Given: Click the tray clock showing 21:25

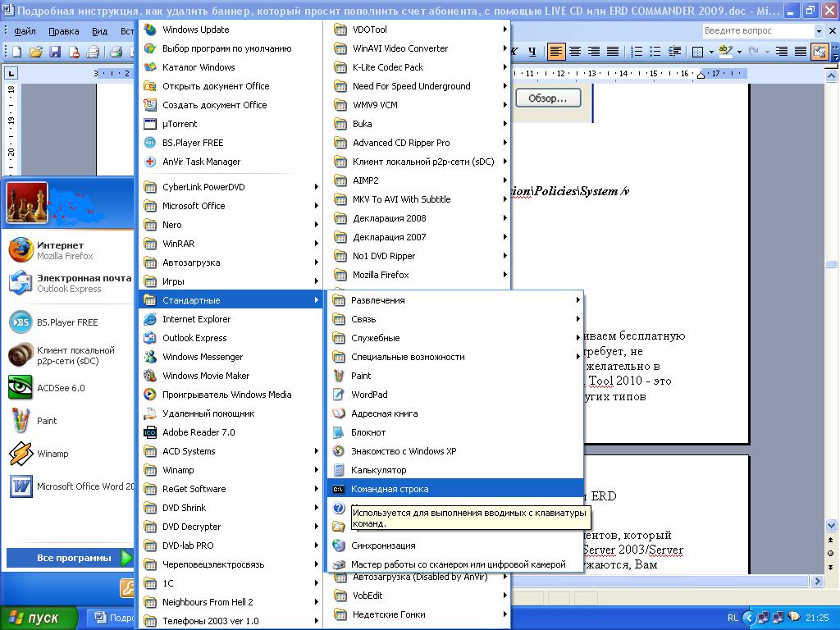Looking at the screenshot, I should pos(817,619).
